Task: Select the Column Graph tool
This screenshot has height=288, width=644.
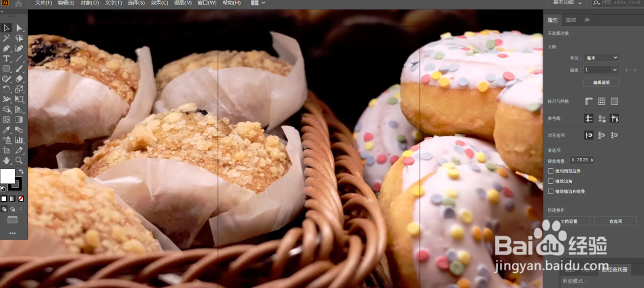Action: coord(19,140)
